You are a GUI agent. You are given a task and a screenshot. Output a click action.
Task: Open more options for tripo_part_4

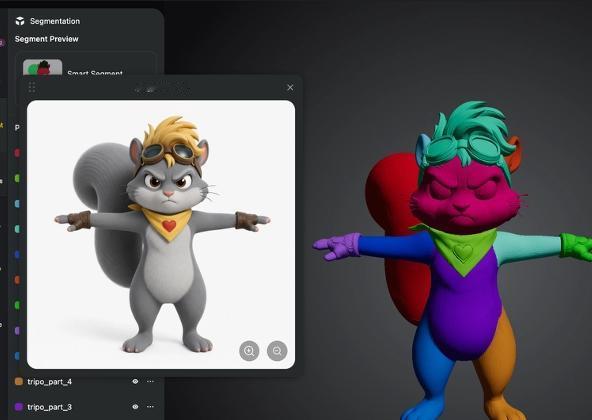[150, 381]
